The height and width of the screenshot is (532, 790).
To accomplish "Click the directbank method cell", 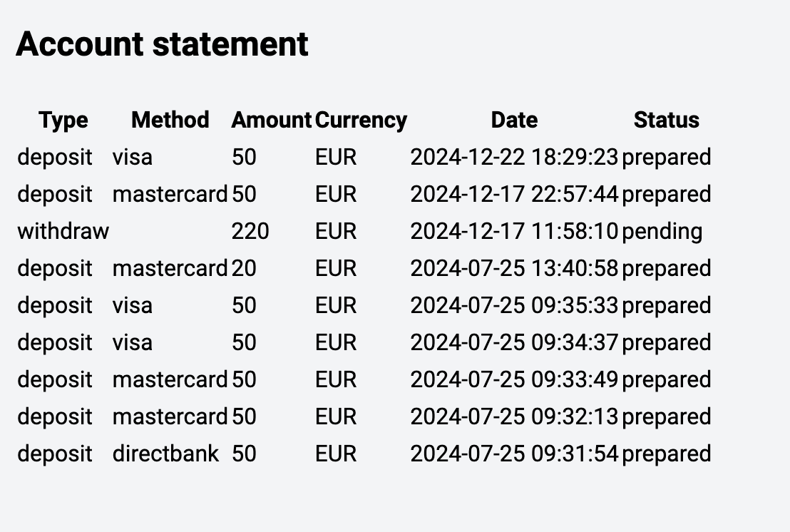I will (x=165, y=454).
